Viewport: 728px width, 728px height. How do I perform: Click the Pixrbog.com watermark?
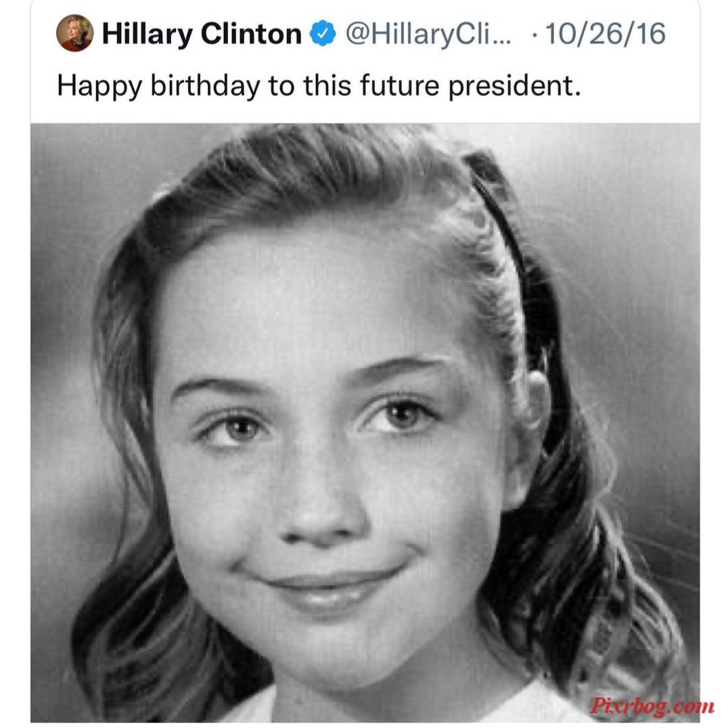(x=652, y=706)
